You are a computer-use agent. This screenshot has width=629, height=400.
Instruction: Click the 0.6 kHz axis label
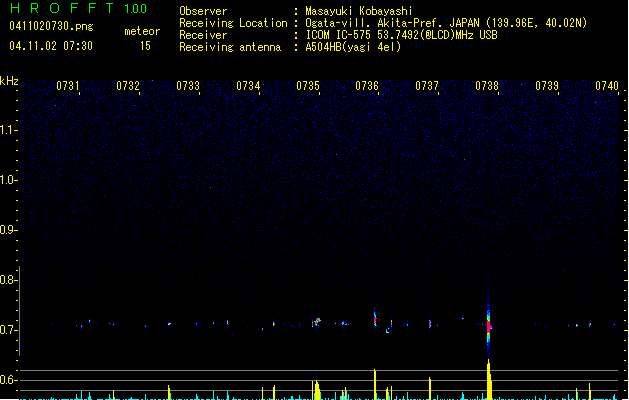(9, 380)
